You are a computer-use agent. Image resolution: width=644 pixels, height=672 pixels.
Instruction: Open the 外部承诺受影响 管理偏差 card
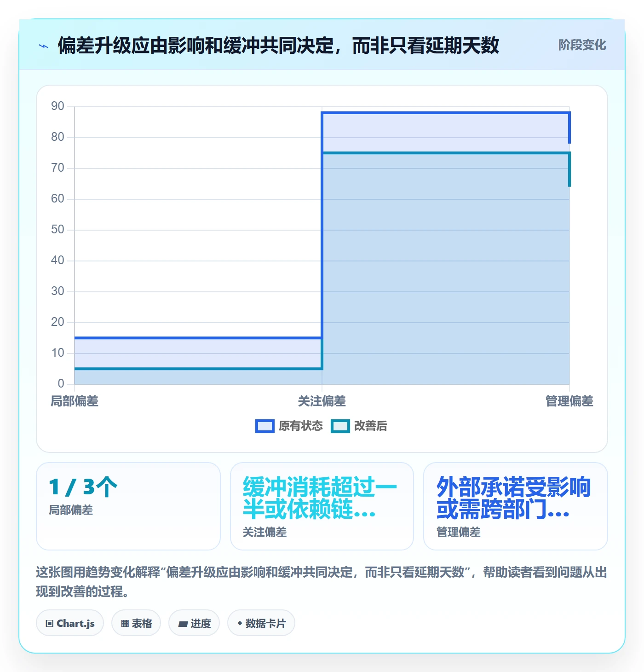click(x=516, y=506)
